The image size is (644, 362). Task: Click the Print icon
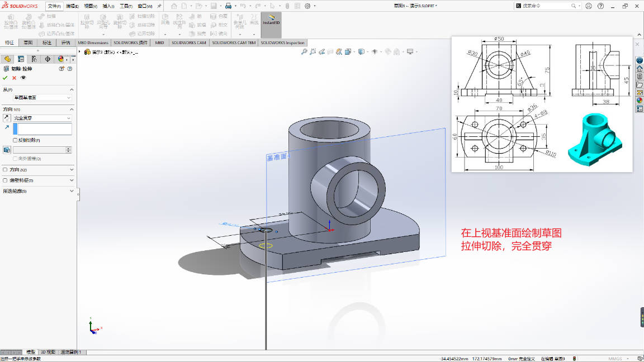[x=228, y=6]
